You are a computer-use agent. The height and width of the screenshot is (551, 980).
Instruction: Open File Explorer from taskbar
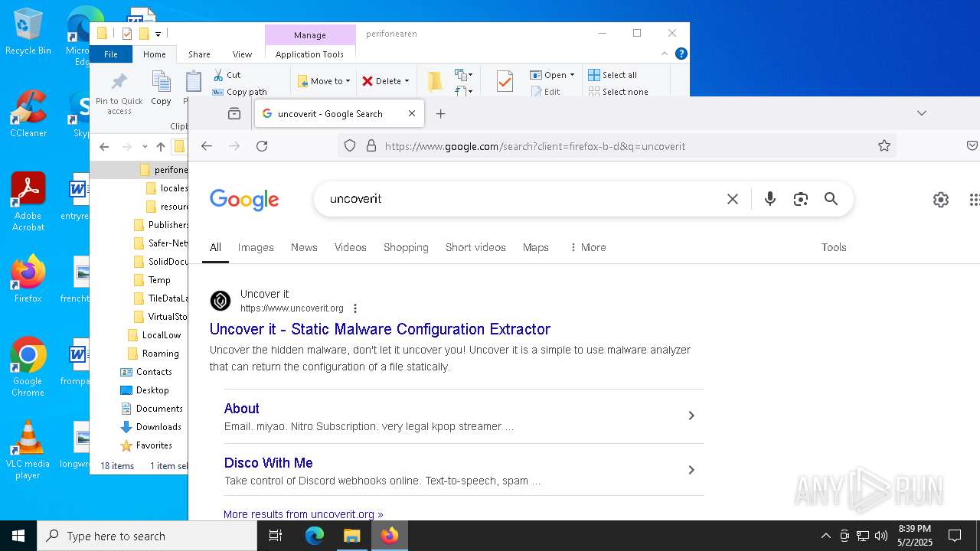pos(352,536)
